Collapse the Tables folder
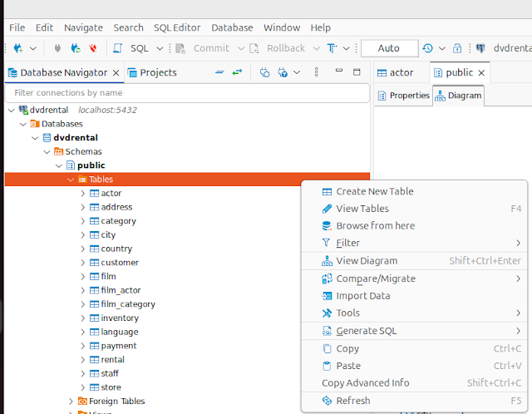Screen dimensions: 532x414 tap(71, 180)
